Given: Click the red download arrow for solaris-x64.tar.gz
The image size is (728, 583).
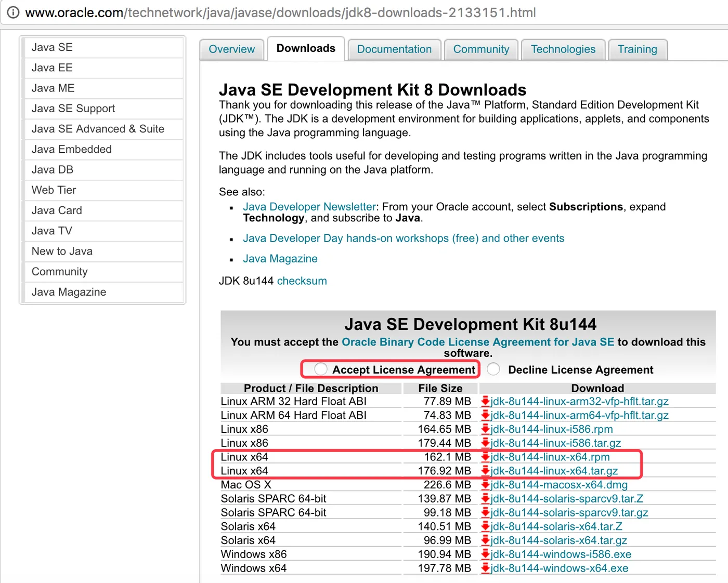Looking at the screenshot, I should 486,540.
